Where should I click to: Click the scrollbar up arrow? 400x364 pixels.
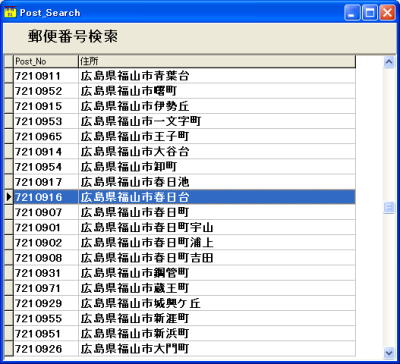click(389, 62)
